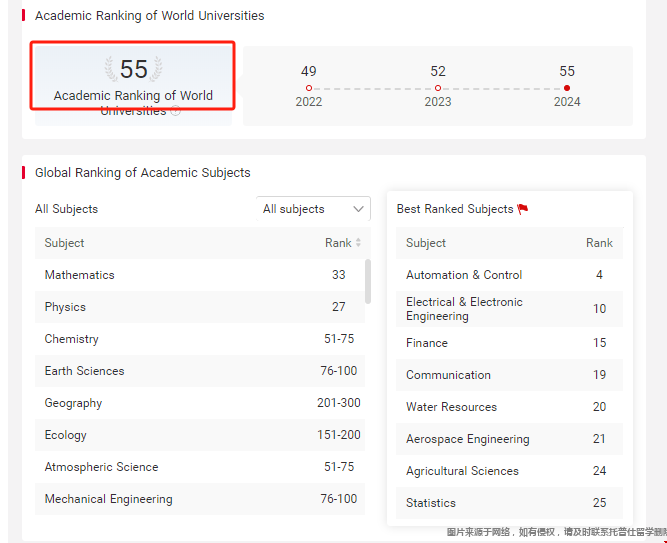The height and width of the screenshot is (543, 667).
Task: Select the 2024 filled ranking point
Action: tap(567, 88)
